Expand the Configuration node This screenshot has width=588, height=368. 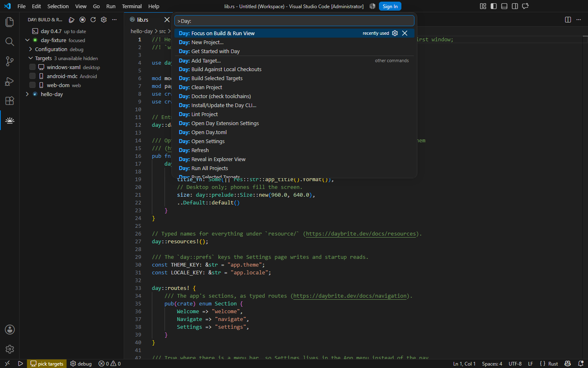coord(30,49)
